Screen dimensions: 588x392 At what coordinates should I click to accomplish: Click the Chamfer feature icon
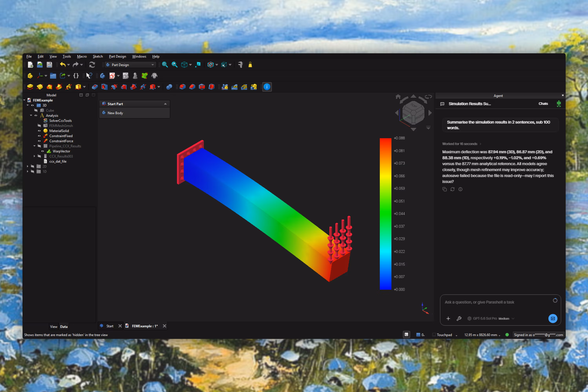192,87
